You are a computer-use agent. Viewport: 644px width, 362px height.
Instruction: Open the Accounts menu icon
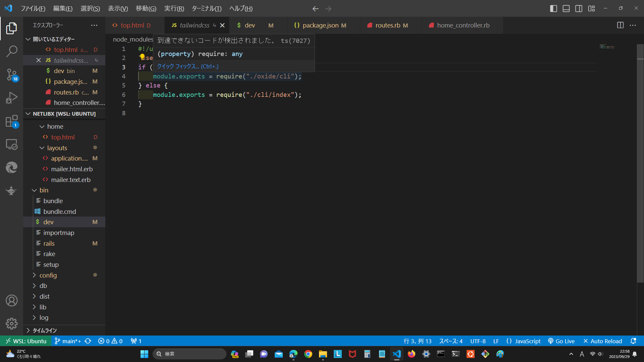coord(11,301)
